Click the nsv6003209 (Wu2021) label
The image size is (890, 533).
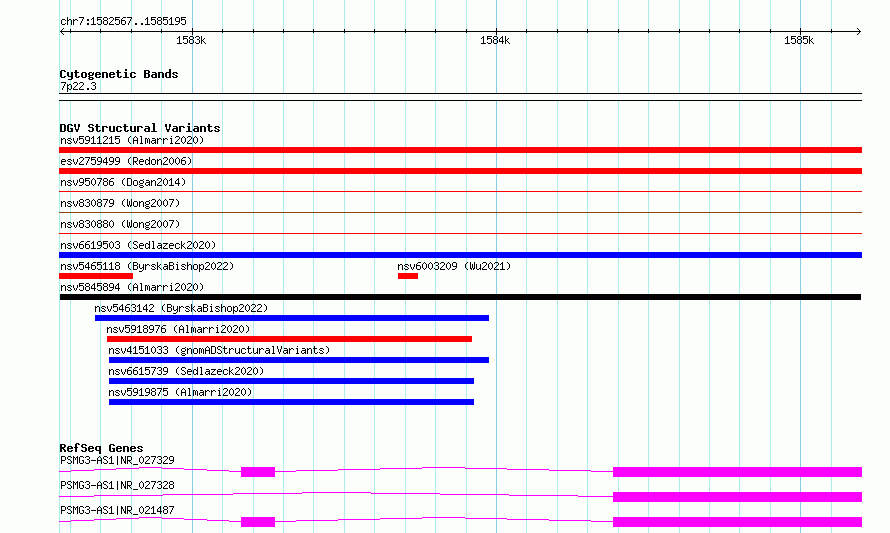tap(454, 266)
